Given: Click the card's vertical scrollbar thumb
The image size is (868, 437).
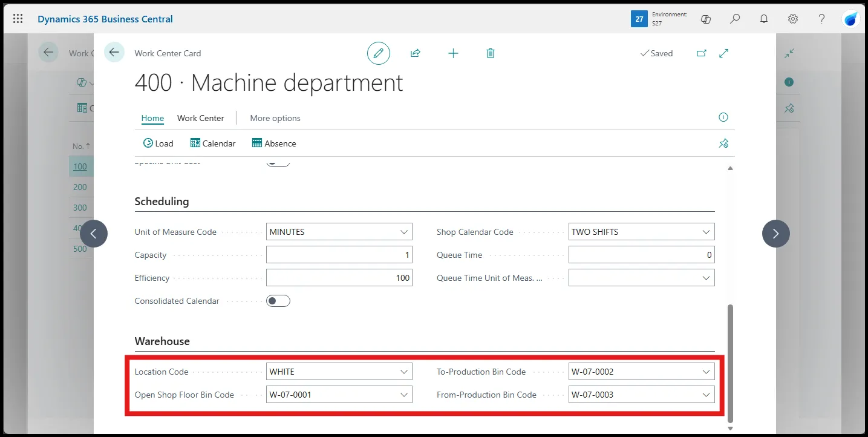Looking at the screenshot, I should pyautogui.click(x=730, y=363).
